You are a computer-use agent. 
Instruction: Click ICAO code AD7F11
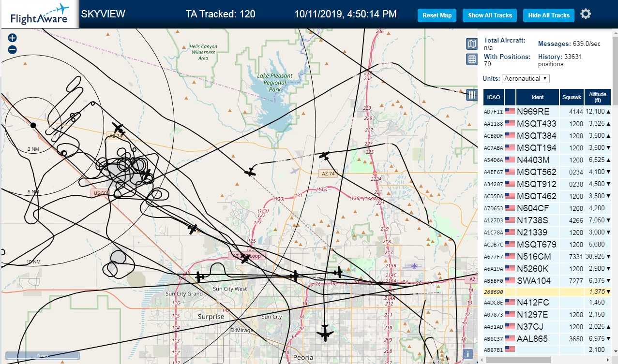coord(493,112)
